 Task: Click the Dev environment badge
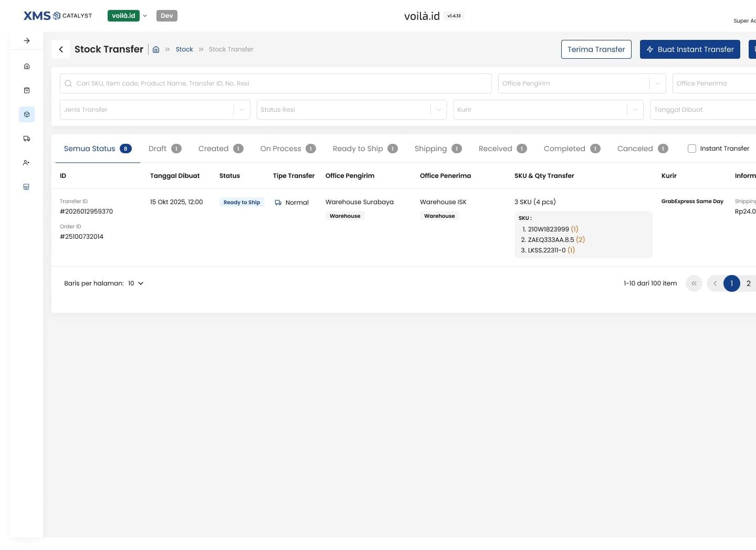(x=167, y=16)
